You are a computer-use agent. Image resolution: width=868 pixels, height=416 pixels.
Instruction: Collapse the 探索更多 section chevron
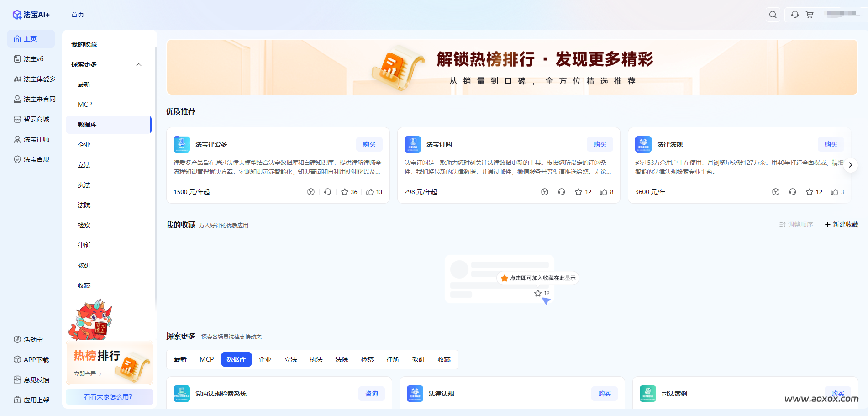click(139, 64)
